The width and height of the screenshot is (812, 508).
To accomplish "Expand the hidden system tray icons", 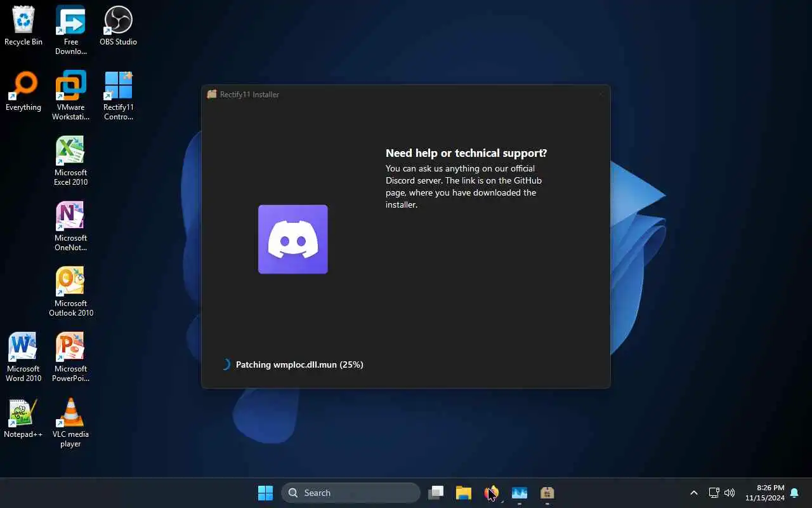I will pos(693,493).
